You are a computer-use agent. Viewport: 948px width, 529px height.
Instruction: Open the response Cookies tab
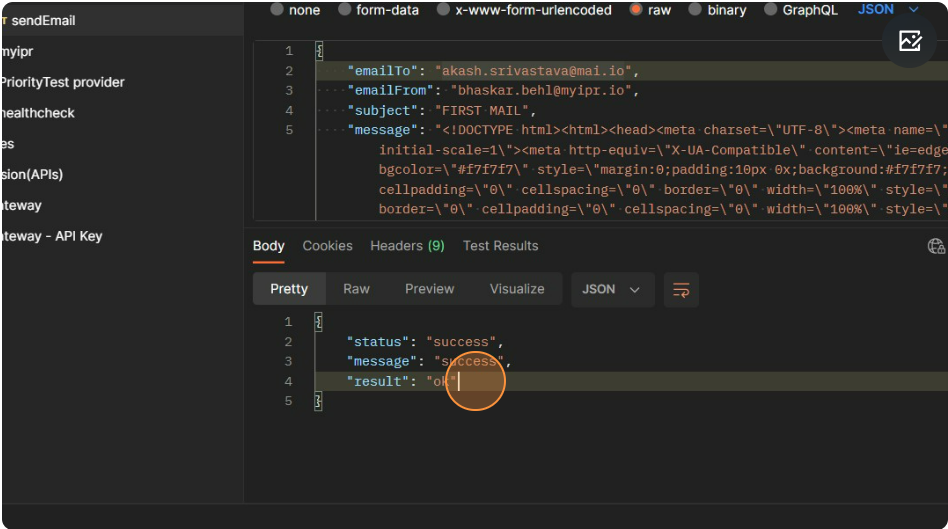[x=327, y=246]
